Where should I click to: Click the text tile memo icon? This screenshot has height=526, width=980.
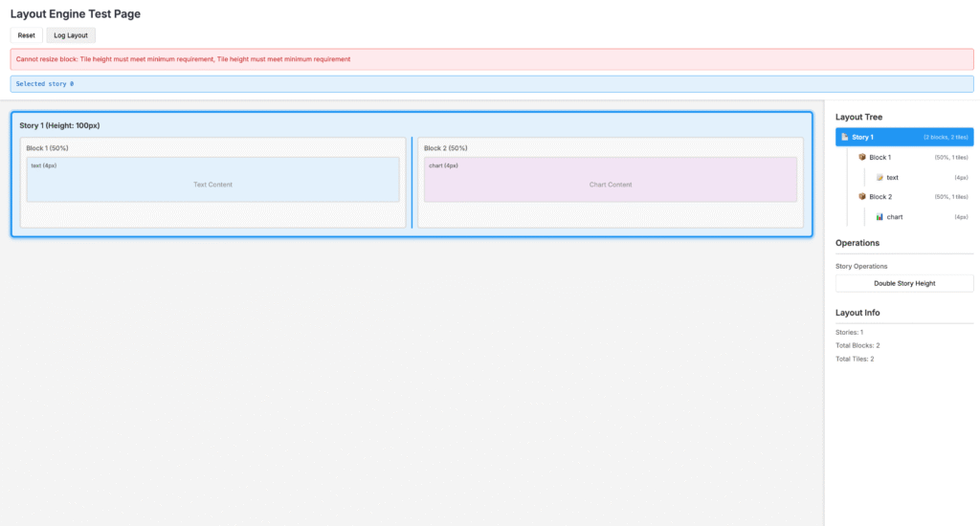pos(880,177)
